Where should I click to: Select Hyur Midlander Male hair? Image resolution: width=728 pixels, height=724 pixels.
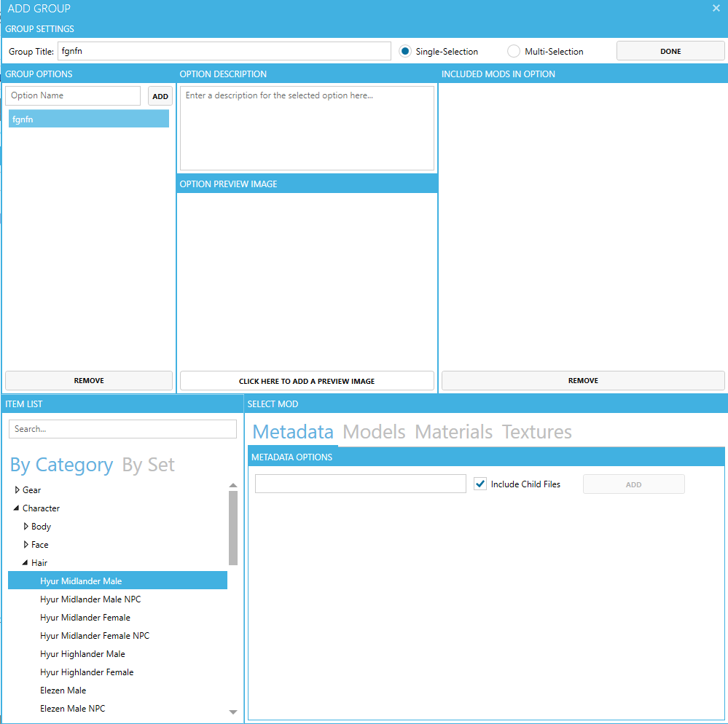pyautogui.click(x=117, y=581)
